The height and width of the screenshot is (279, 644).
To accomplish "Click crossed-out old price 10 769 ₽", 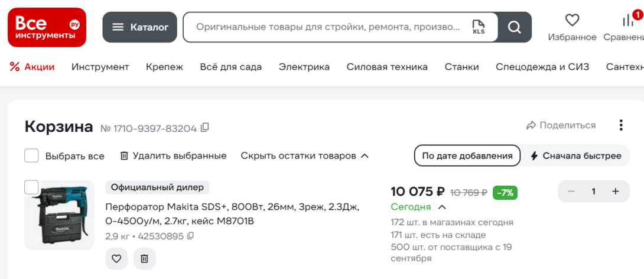I will click(469, 192).
